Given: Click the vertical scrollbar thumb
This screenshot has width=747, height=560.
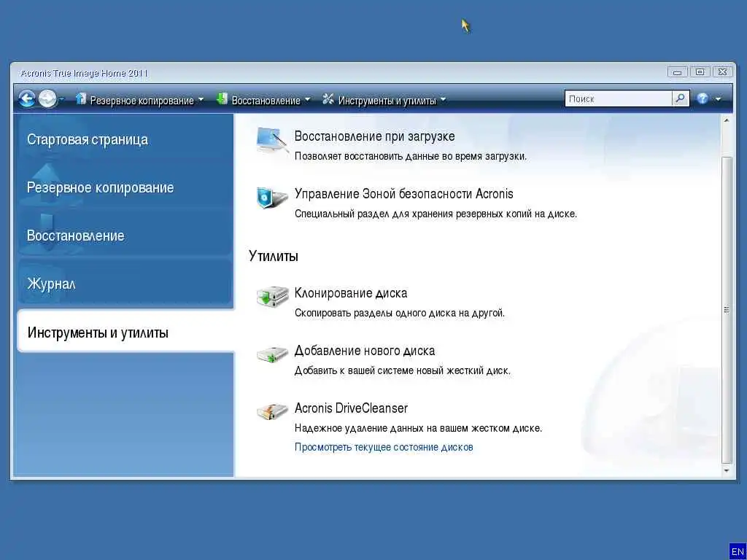Looking at the screenshot, I should click(x=727, y=309).
